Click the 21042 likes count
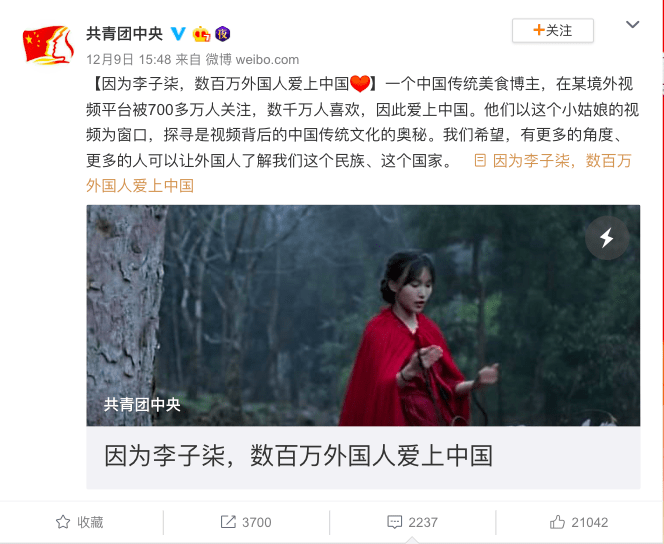 pos(589,522)
